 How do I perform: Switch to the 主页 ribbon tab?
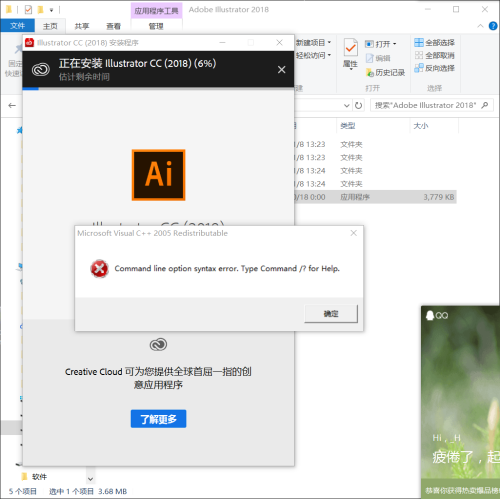[50, 26]
